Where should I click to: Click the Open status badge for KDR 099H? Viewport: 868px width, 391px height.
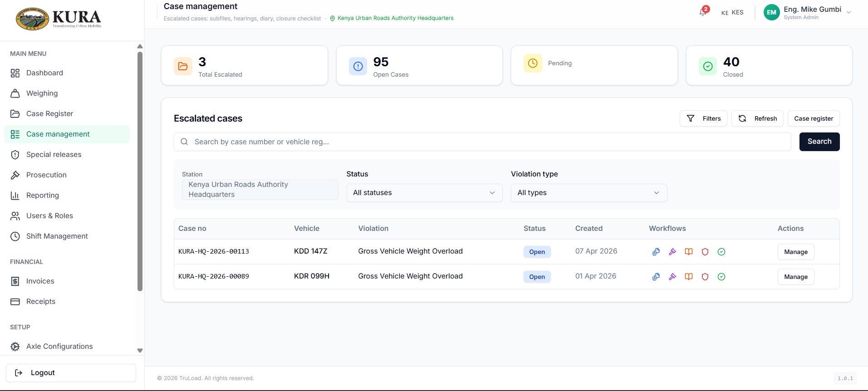[537, 277]
